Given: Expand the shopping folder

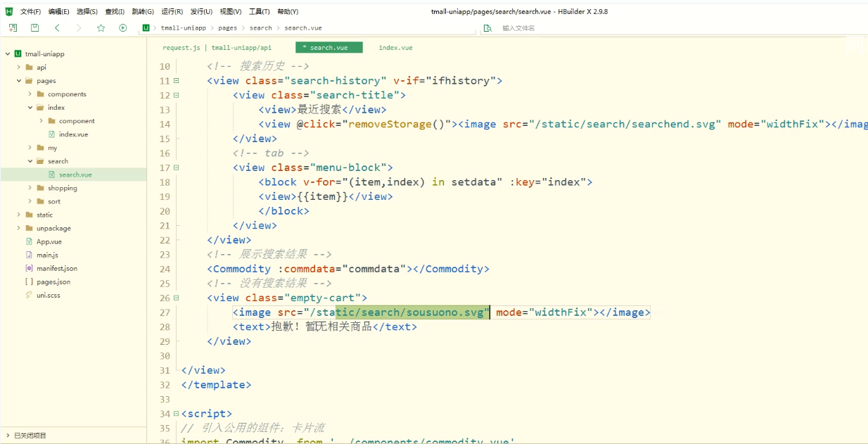Looking at the screenshot, I should click(x=30, y=188).
